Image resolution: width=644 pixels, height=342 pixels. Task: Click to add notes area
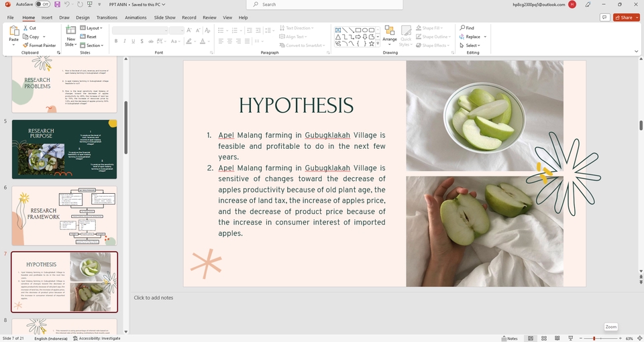[x=153, y=298]
